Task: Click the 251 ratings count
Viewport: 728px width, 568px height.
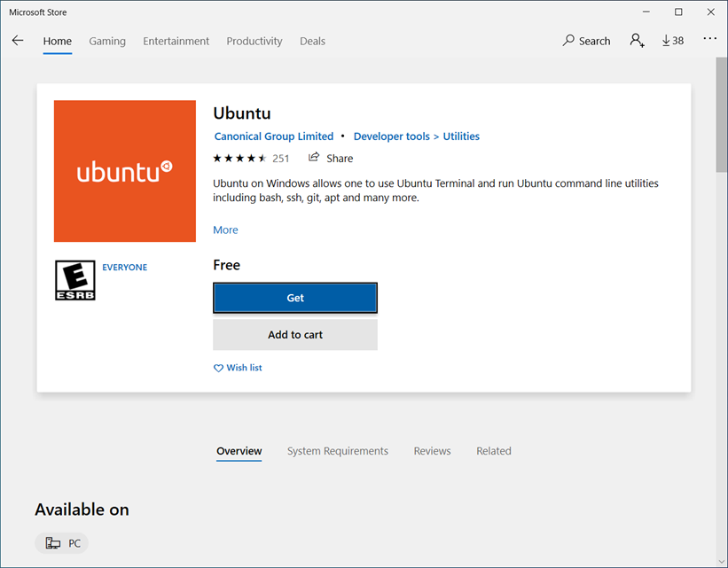Action: point(281,159)
